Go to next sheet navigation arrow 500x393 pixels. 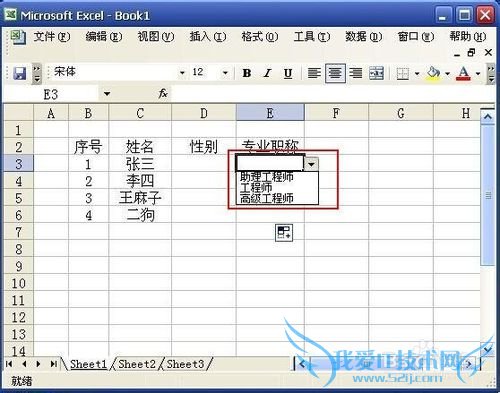38,364
